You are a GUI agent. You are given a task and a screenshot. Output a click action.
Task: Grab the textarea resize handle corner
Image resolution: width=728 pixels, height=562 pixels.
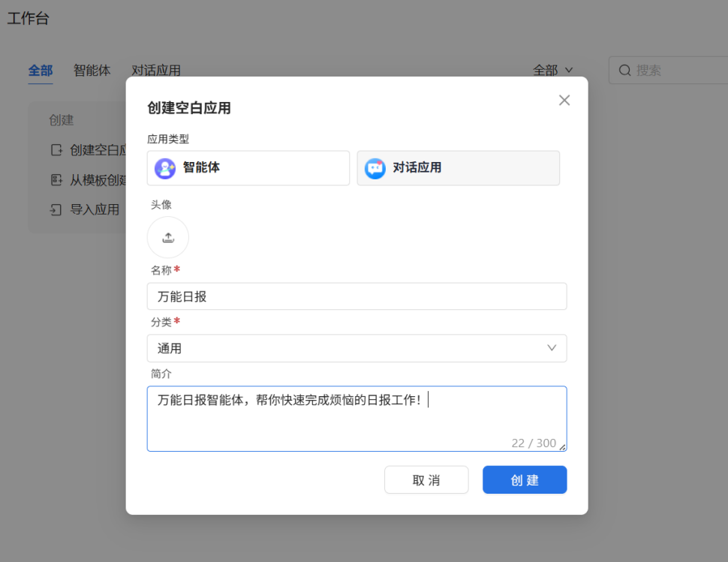click(x=562, y=447)
